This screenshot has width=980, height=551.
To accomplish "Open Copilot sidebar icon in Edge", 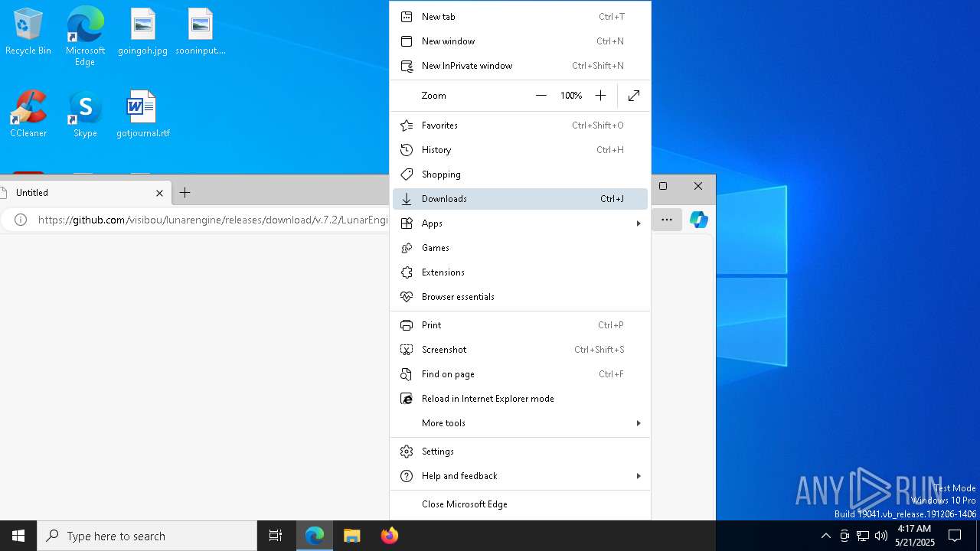I will 699,220.
